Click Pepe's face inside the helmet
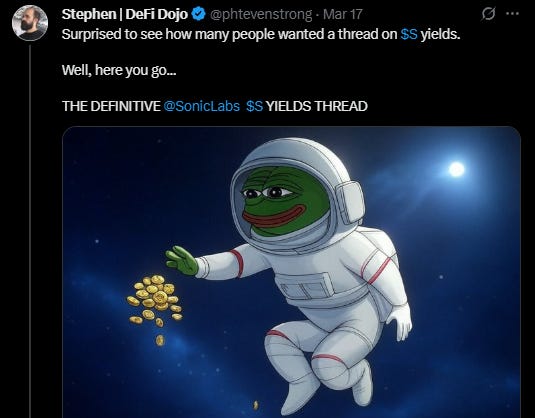 pyautogui.click(x=286, y=200)
